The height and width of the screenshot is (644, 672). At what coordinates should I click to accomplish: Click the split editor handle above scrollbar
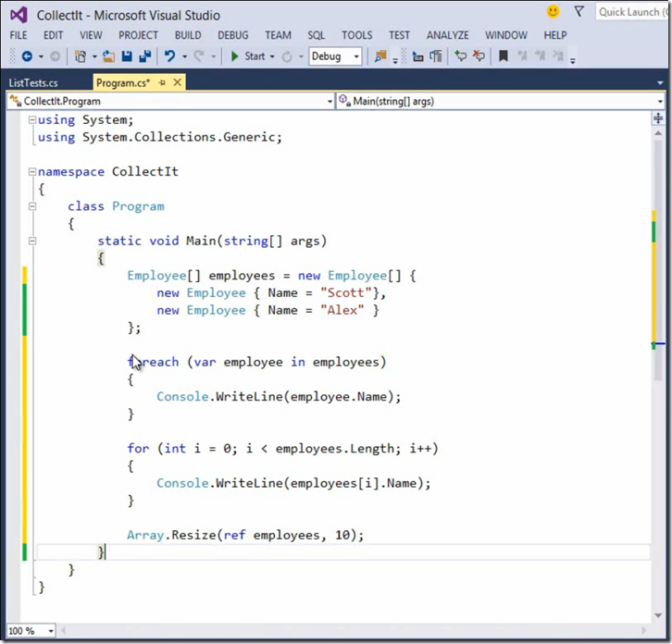coord(658,118)
